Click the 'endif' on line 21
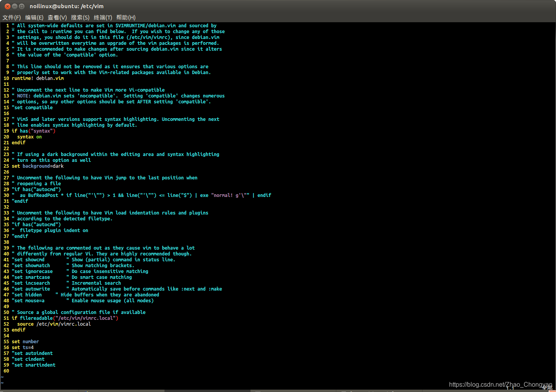Image resolution: width=556 pixels, height=392 pixels. (x=18, y=143)
